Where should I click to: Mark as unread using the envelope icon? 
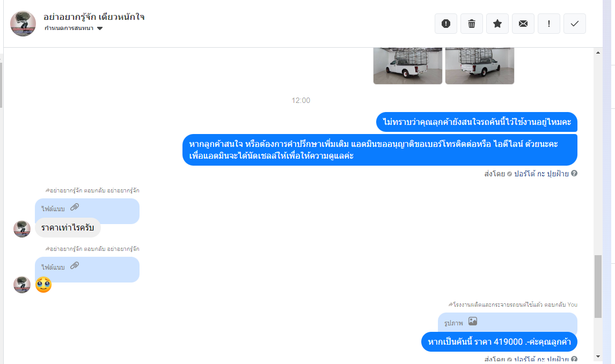523,24
